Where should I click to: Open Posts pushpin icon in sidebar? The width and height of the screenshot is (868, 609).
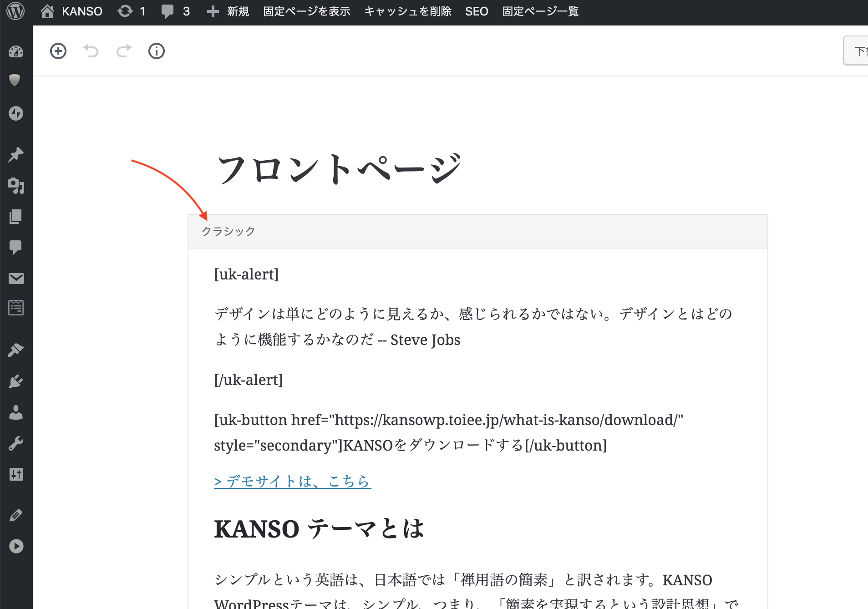16,155
